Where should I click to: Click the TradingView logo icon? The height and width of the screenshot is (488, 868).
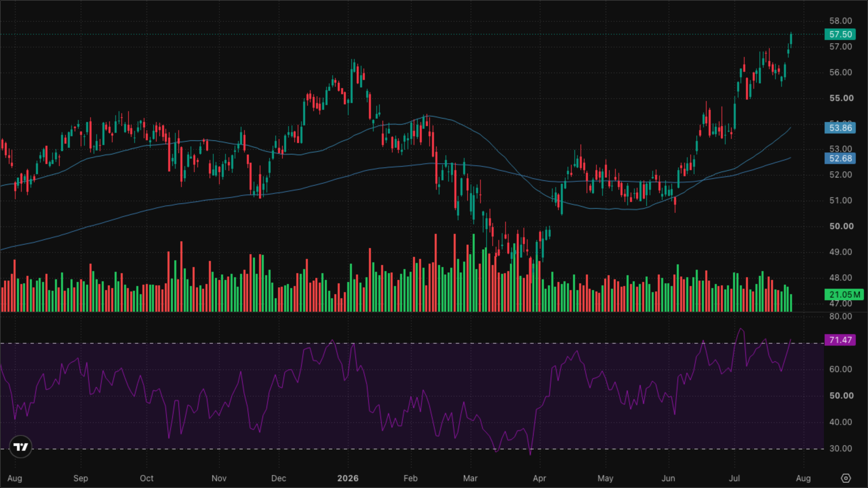21,447
